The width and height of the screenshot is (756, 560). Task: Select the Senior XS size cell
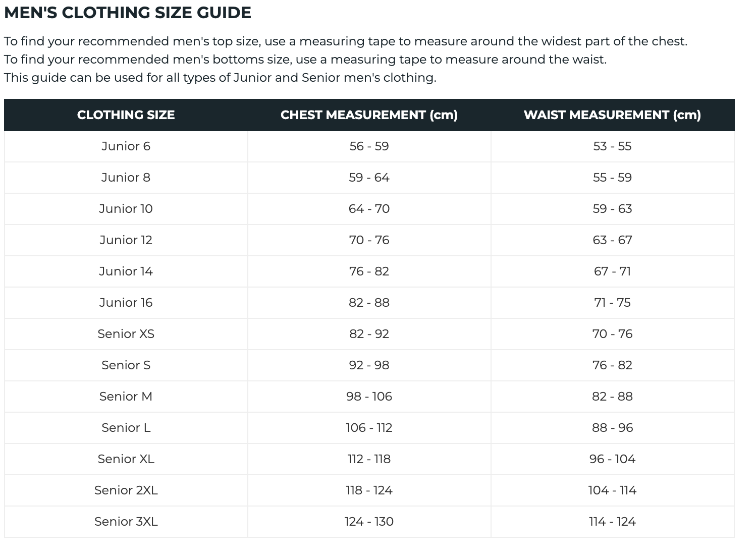tap(126, 334)
